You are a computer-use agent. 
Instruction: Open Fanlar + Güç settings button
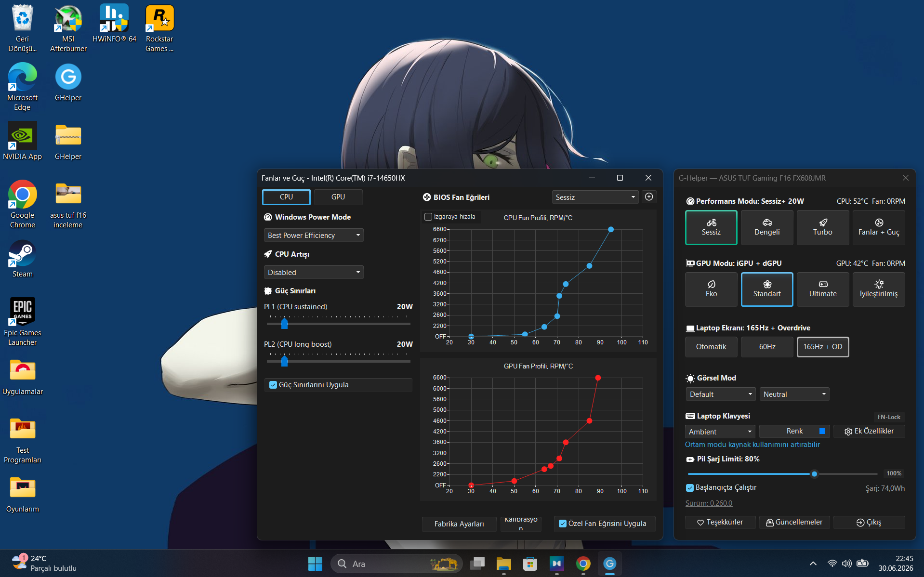click(879, 227)
